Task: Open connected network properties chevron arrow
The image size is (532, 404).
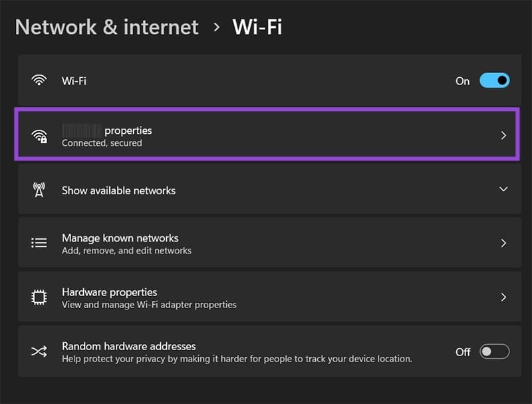Action: tap(503, 135)
